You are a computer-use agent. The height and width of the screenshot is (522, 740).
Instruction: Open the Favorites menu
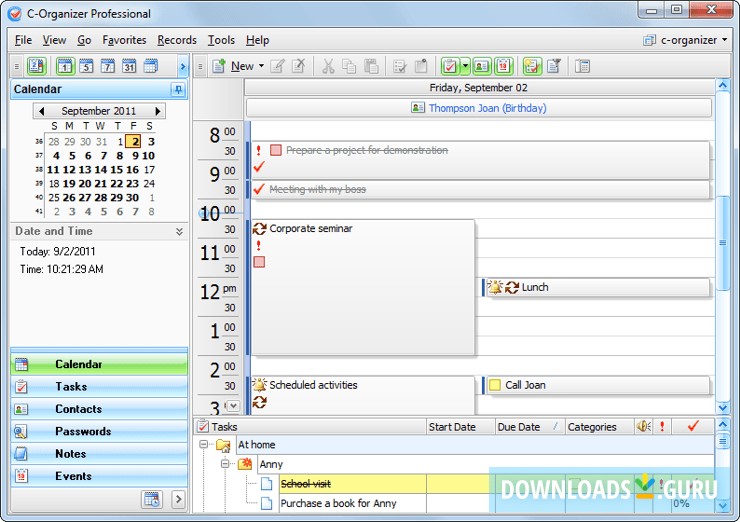[x=124, y=40]
